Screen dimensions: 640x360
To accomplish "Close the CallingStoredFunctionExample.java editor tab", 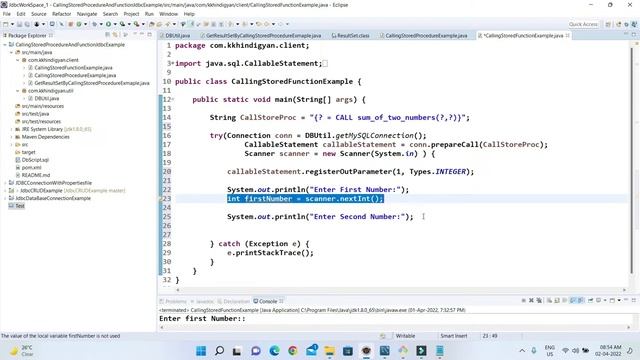I will (567, 36).
